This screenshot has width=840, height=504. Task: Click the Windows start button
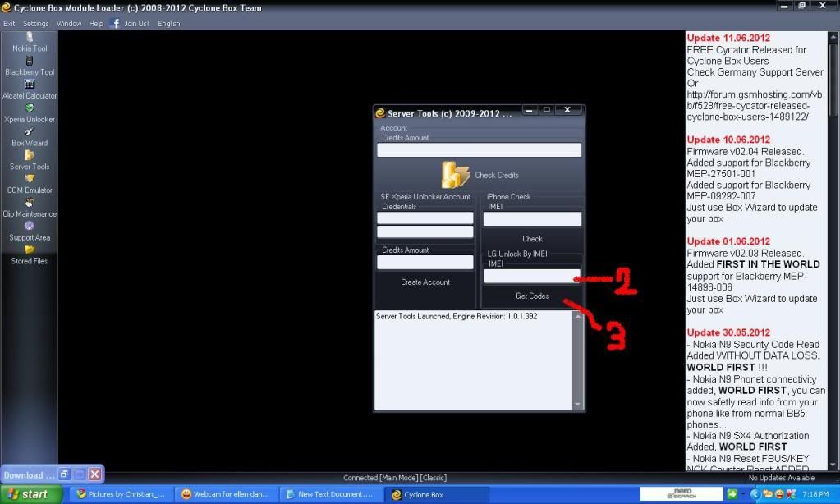[x=30, y=494]
